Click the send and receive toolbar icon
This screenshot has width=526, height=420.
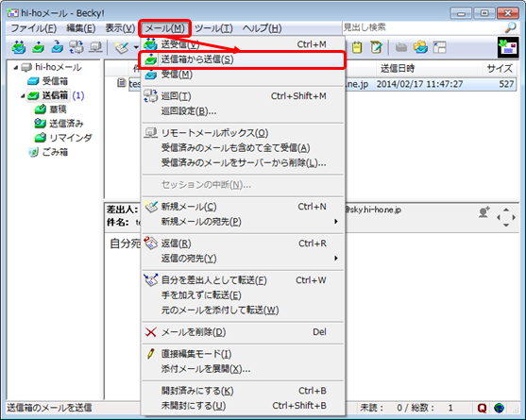(x=19, y=47)
